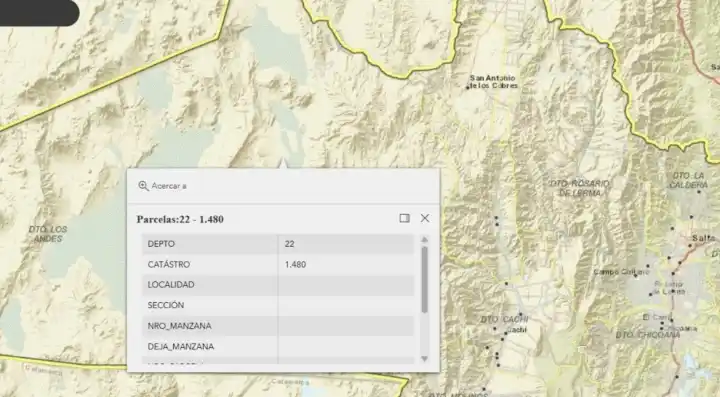Image resolution: width=720 pixels, height=397 pixels.
Task: Click the DTO. ROSARIO DE LERMA label
Action: (579, 188)
